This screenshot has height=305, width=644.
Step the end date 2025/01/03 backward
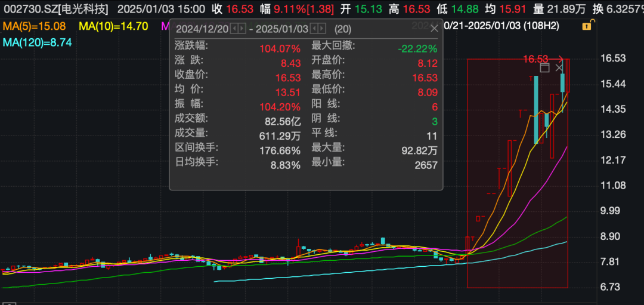(x=314, y=29)
